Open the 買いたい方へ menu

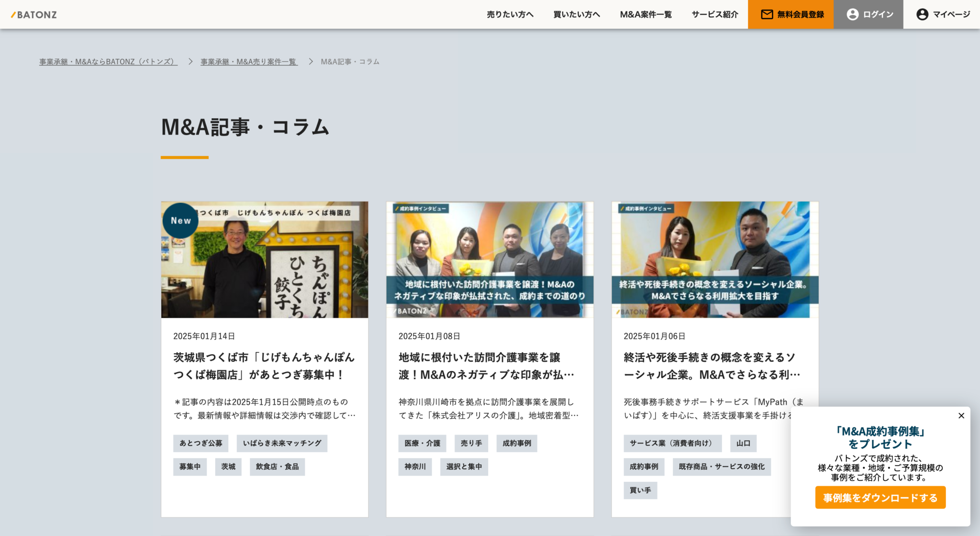577,14
